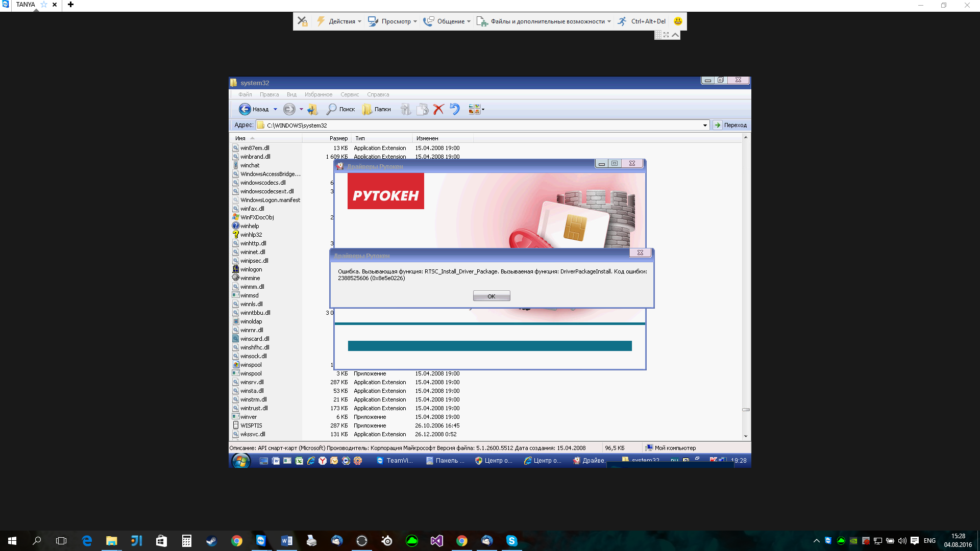Open the Views mode dropdown
This screenshot has width=980, height=551.
[x=482, y=109]
